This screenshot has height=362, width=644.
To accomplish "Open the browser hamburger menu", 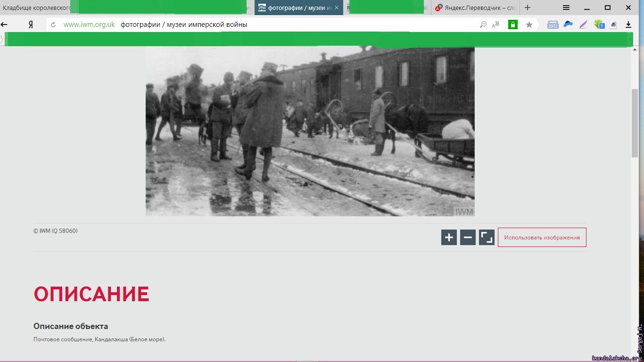I will pyautogui.click(x=566, y=8).
